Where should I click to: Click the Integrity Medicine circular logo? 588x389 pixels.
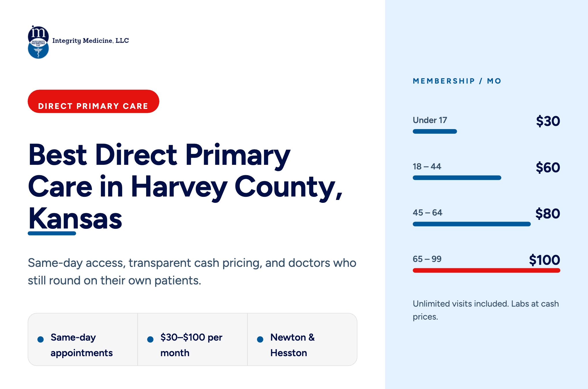tap(38, 42)
